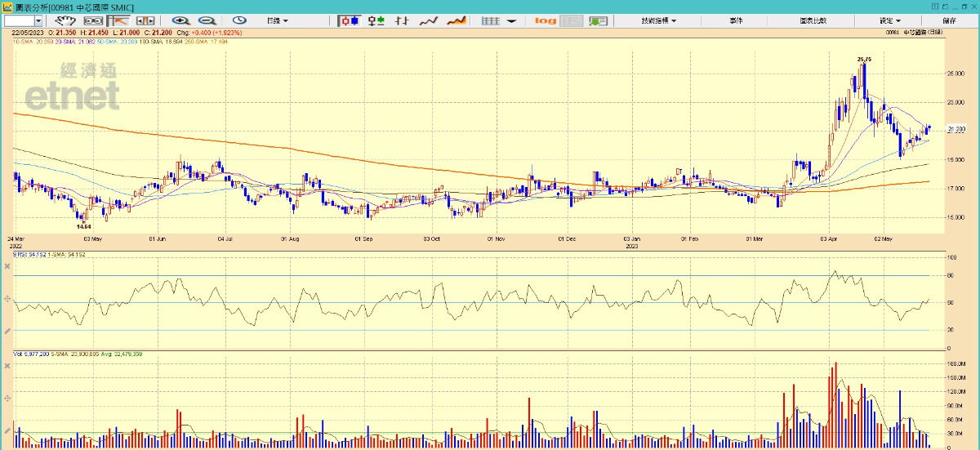Screen dimensions: 980x450
Task: Switch to area chart type
Action: [456, 20]
